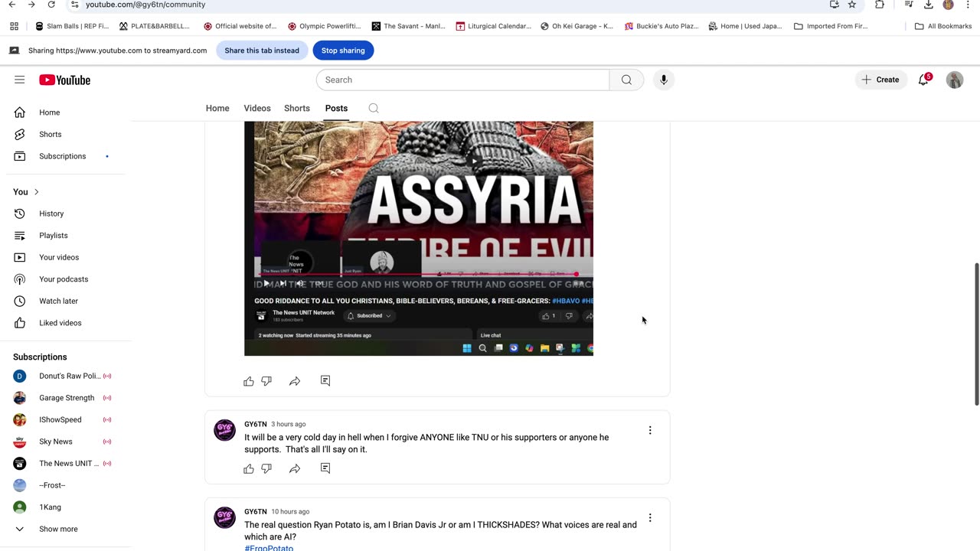Like the 'cold day in hell' post
The image size is (980, 551).
tap(249, 468)
